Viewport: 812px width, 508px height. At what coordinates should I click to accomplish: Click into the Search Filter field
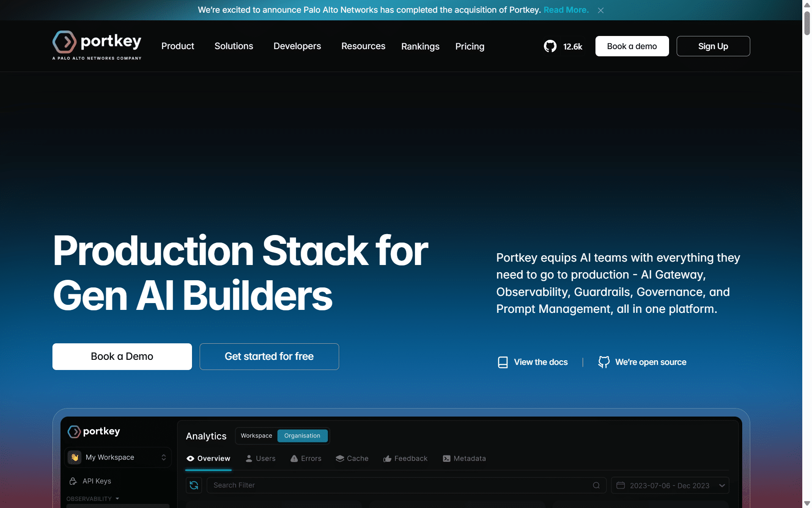coord(406,485)
